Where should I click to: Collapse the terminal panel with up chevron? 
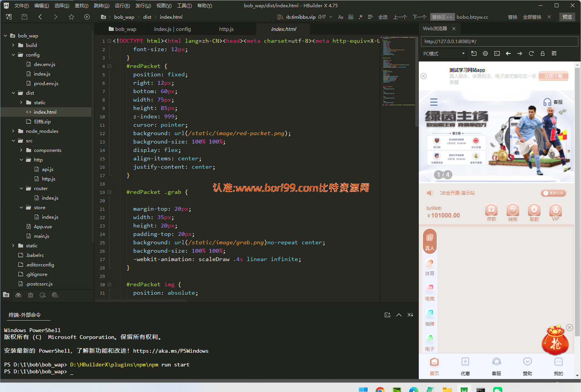coord(399,315)
